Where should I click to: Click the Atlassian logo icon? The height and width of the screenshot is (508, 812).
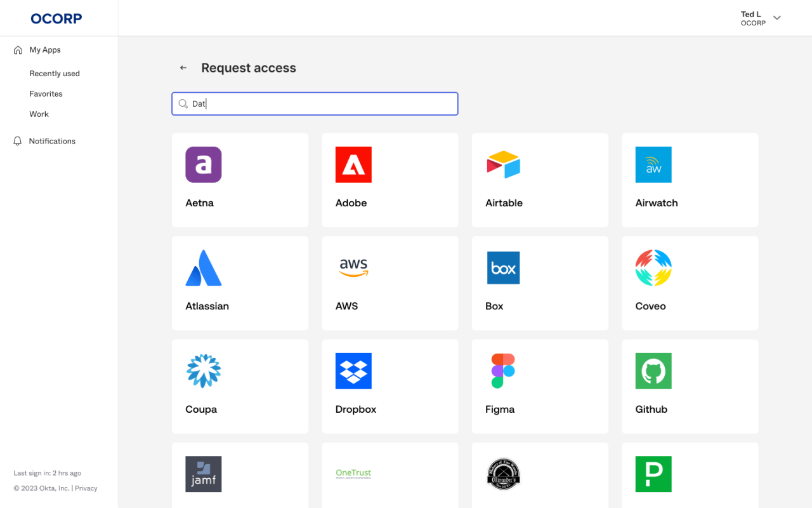203,268
